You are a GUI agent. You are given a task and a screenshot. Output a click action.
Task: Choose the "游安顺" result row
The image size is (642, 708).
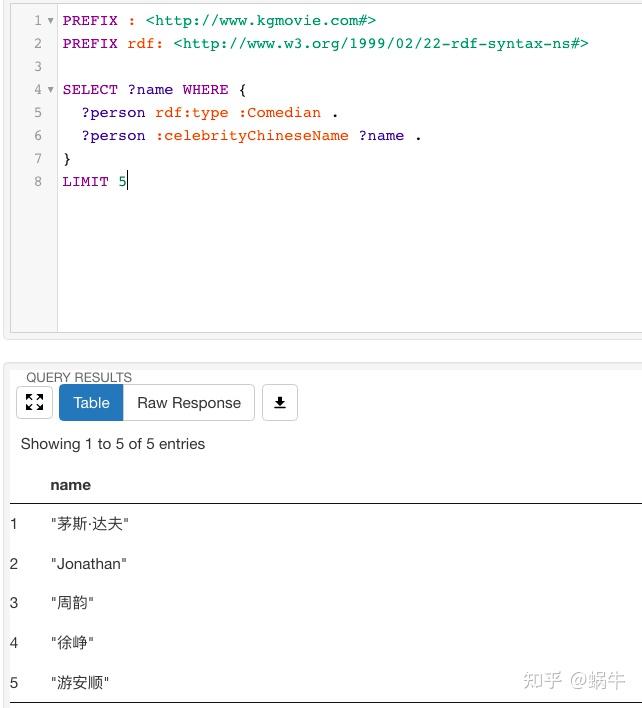point(80,683)
